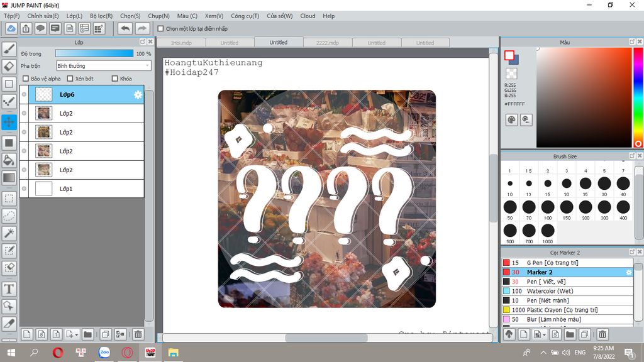644x362 pixels.
Task: Click the transparent color swatch
Action: (511, 74)
